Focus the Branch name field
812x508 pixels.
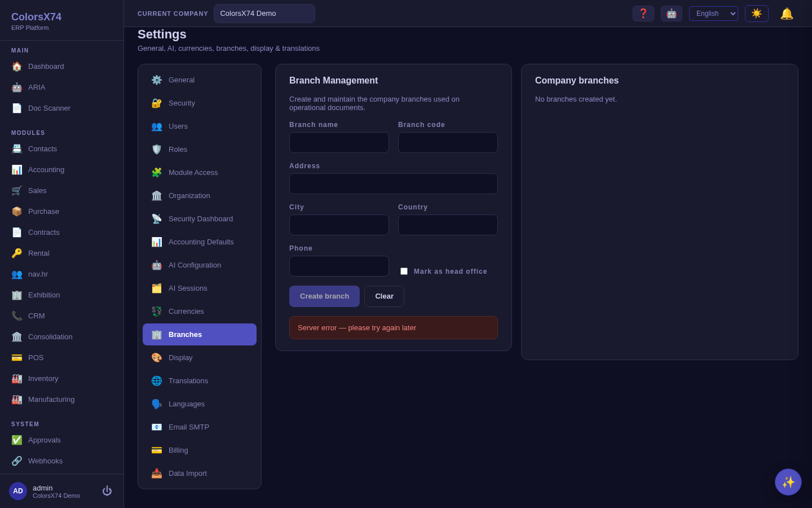click(x=339, y=143)
